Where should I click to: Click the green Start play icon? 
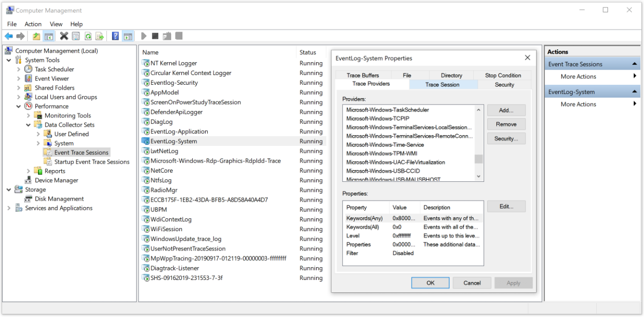coord(143,36)
